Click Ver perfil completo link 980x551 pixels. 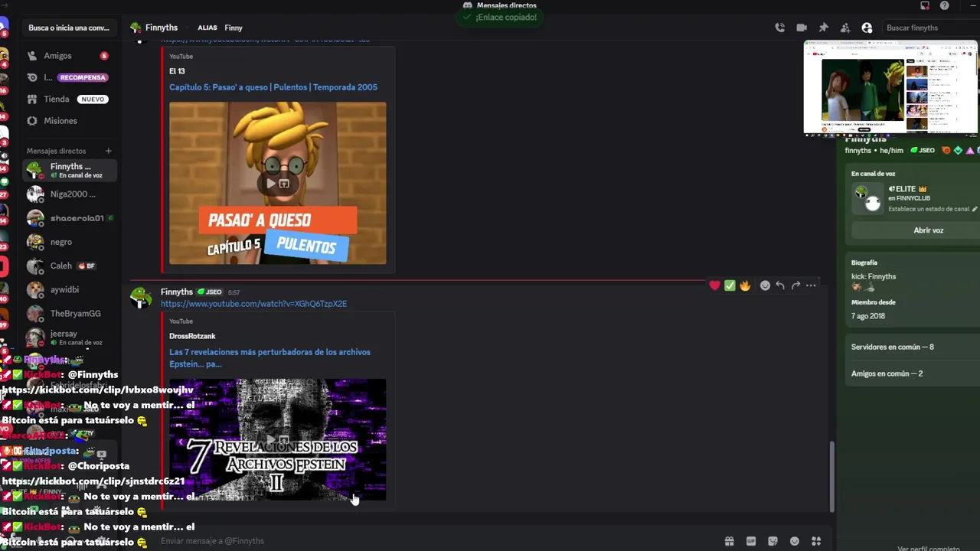click(928, 548)
